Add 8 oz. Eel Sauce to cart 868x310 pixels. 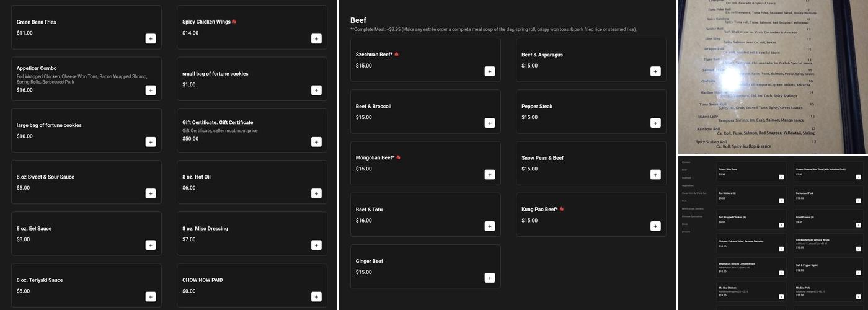pos(151,245)
